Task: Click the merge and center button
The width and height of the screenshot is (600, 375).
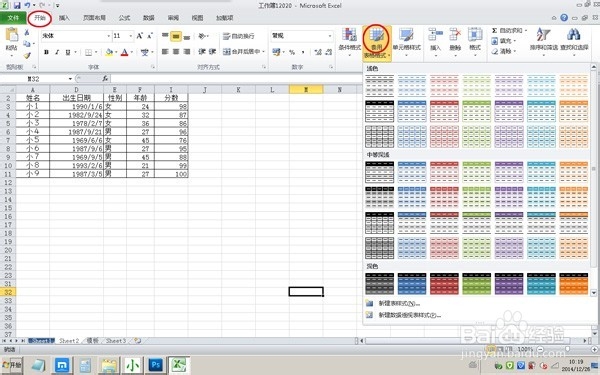Action: click(244, 52)
